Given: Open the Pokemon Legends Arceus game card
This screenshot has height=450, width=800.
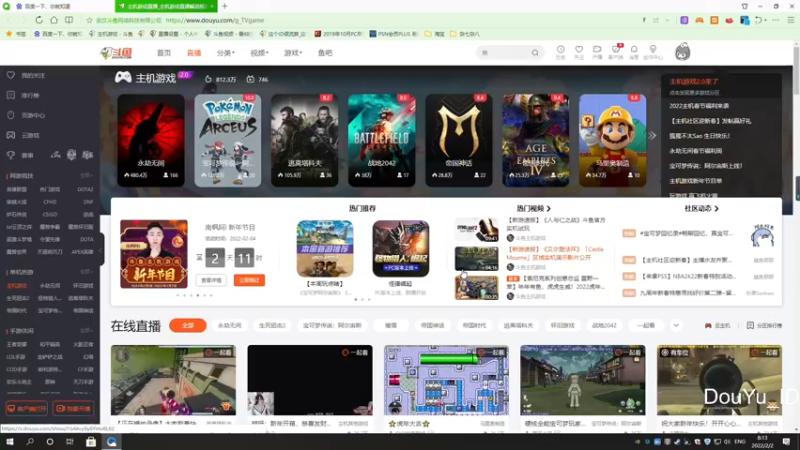Looking at the screenshot, I should [228, 140].
